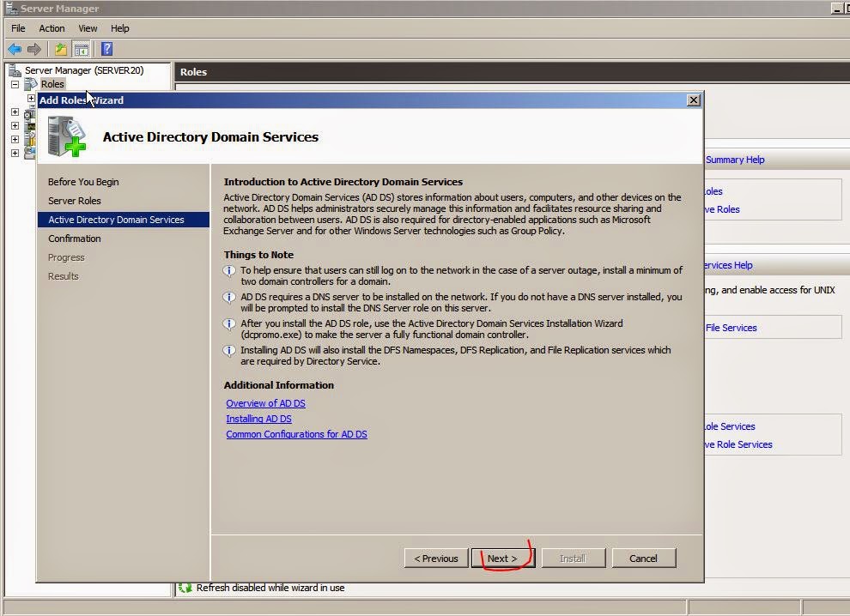Expand the child node under Roles

[31, 98]
